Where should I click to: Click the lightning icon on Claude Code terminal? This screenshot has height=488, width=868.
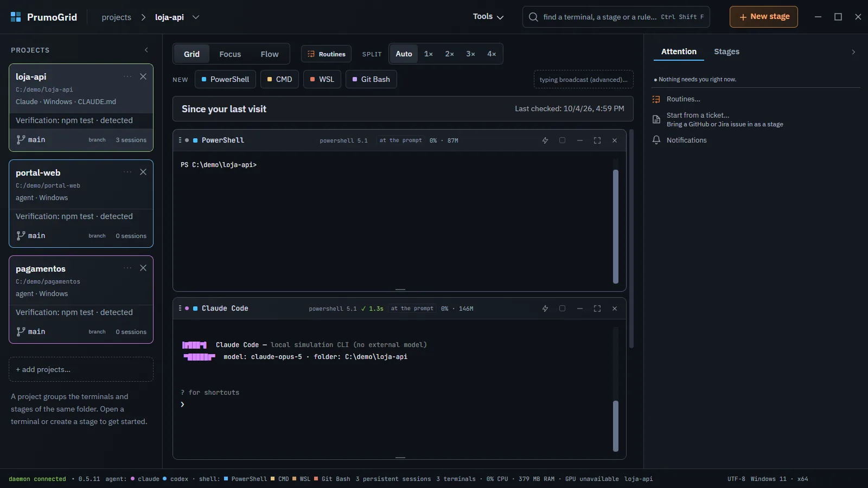(x=545, y=309)
